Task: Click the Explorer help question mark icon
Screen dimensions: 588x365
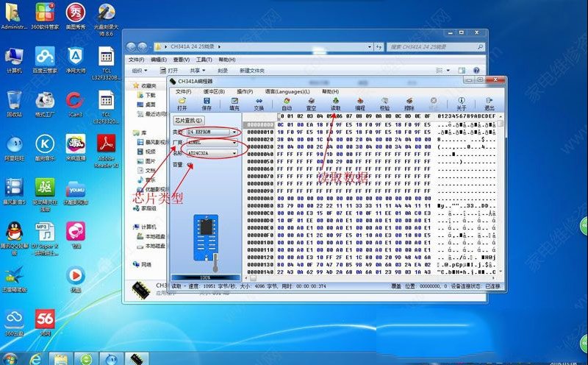Action: [476, 71]
